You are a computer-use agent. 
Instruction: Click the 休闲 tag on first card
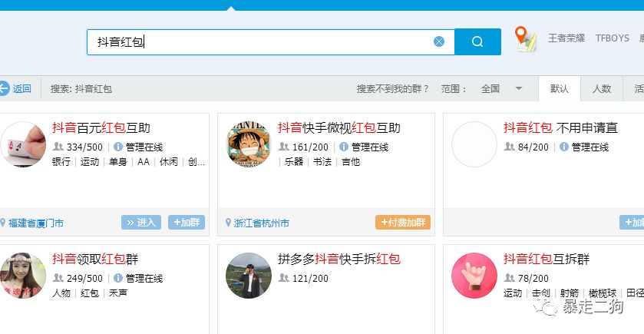[x=169, y=162]
